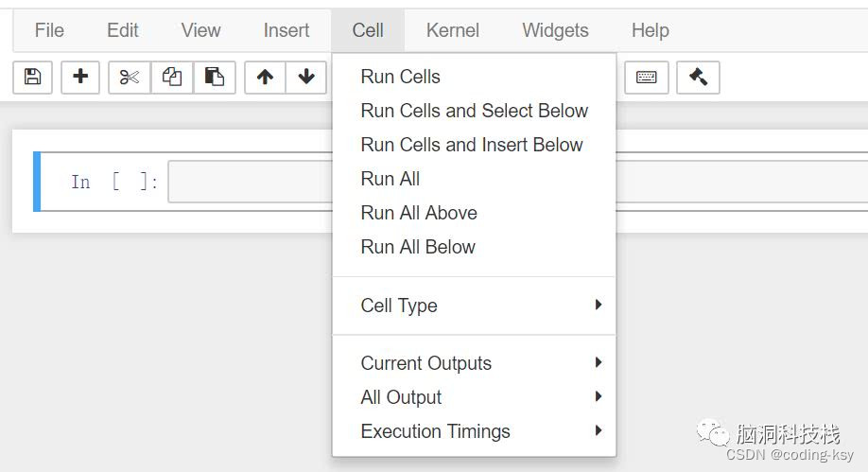868x472 pixels.
Task: Copy selected cells icon
Action: 172,77
